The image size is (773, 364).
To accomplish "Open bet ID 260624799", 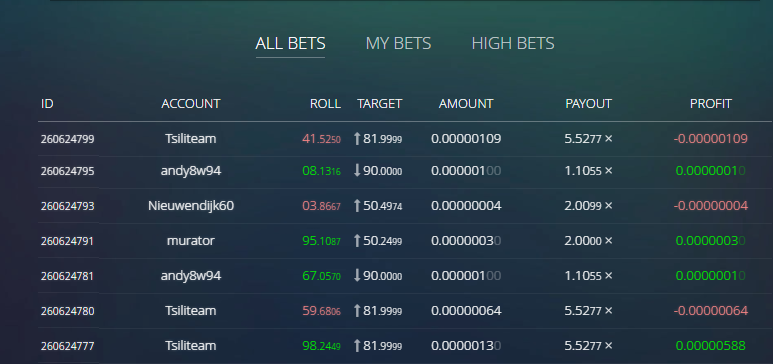I will 68,139.
